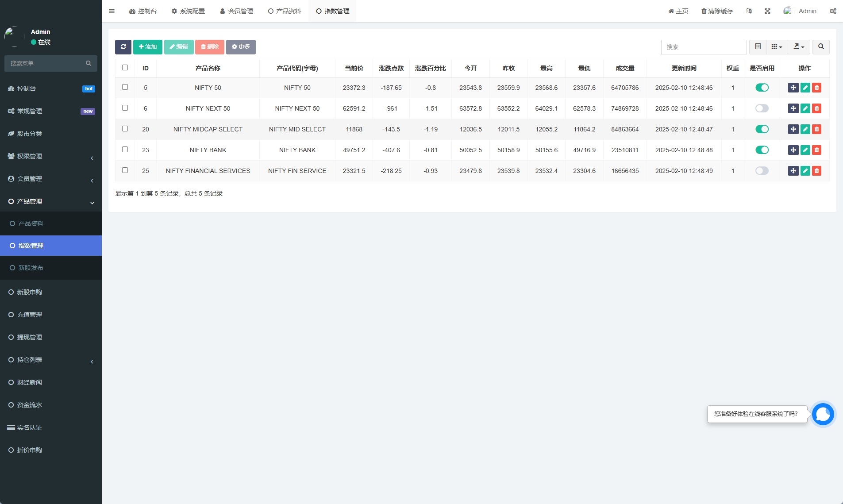Click the red delete icon for NIFTY 50

pos(816,88)
